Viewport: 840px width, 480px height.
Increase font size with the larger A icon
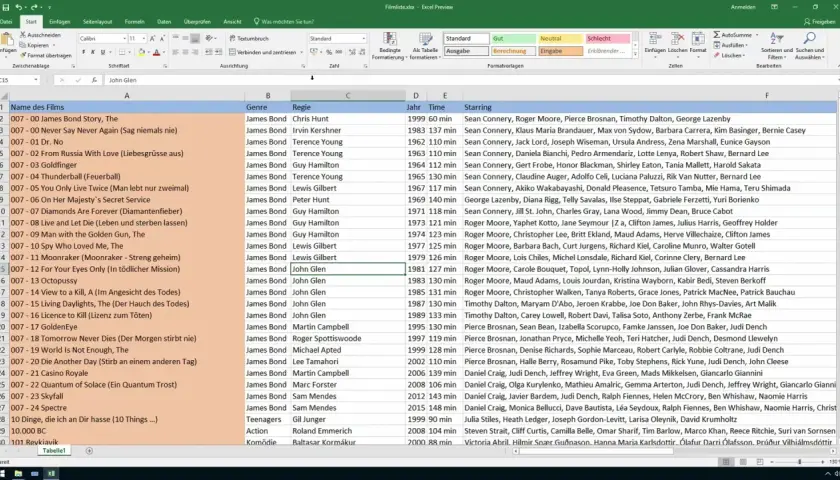[153, 39]
